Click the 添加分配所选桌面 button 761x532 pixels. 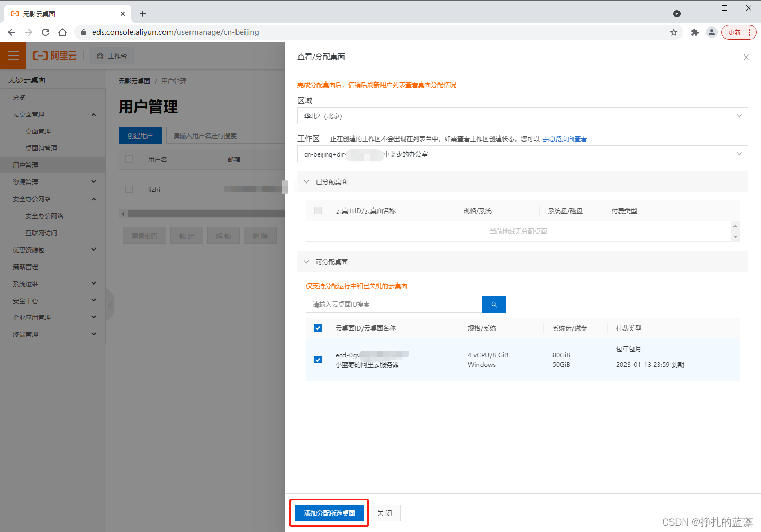click(329, 512)
